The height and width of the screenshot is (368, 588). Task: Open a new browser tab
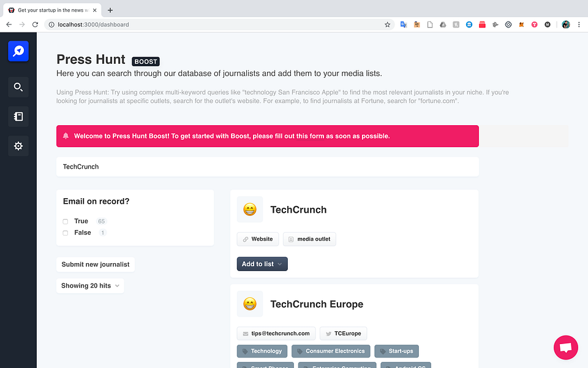(110, 10)
